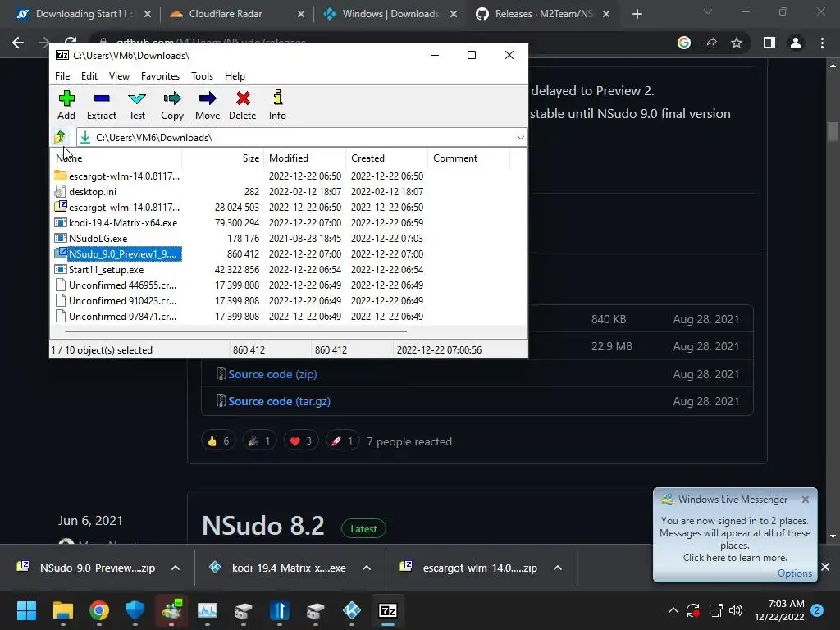The image size is (840, 630).
Task: Open a new Chrome tab
Action: 637,15
